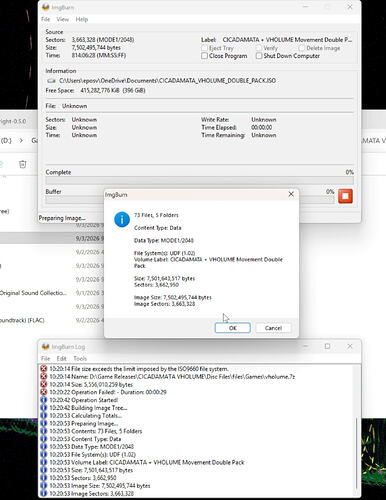Screen dimensions: 386x500
Task: Click the error icon beside the vholume.7z name line
Action: (x=44, y=376)
